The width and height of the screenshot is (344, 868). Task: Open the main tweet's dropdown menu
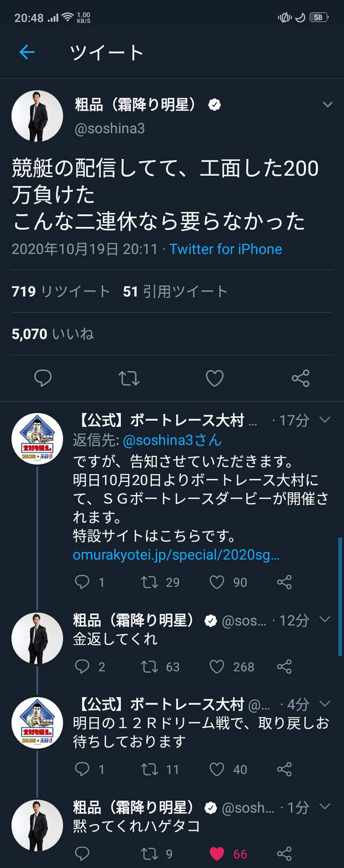pyautogui.click(x=329, y=104)
